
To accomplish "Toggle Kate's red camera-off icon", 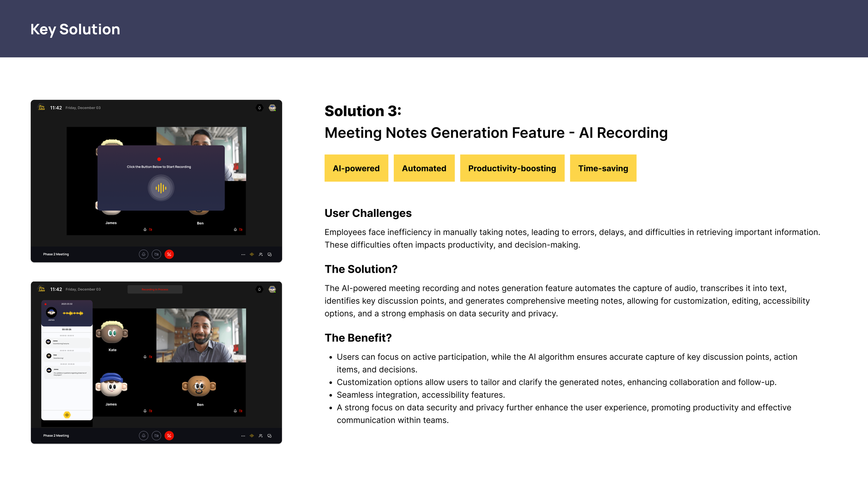I will [151, 357].
